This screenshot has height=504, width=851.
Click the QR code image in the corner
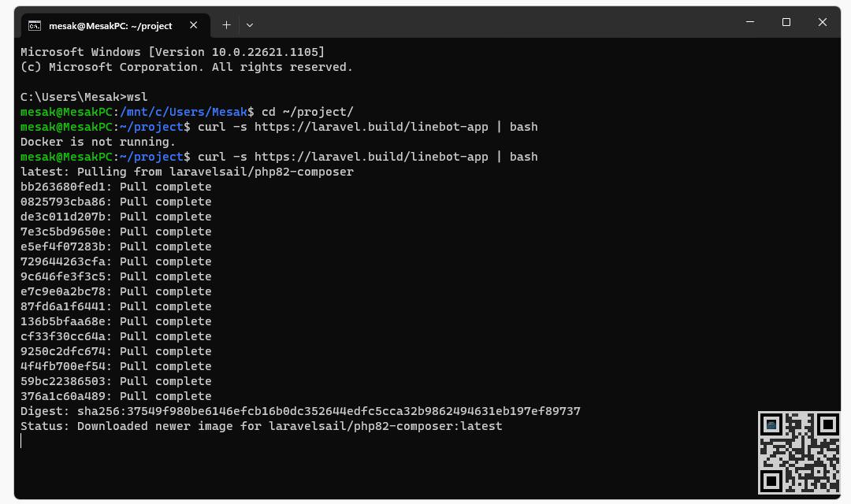[799, 453]
